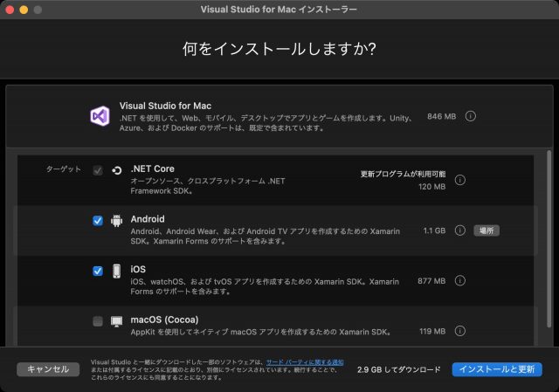
Task: Uncheck the Android target checkbox
Action: click(98, 221)
